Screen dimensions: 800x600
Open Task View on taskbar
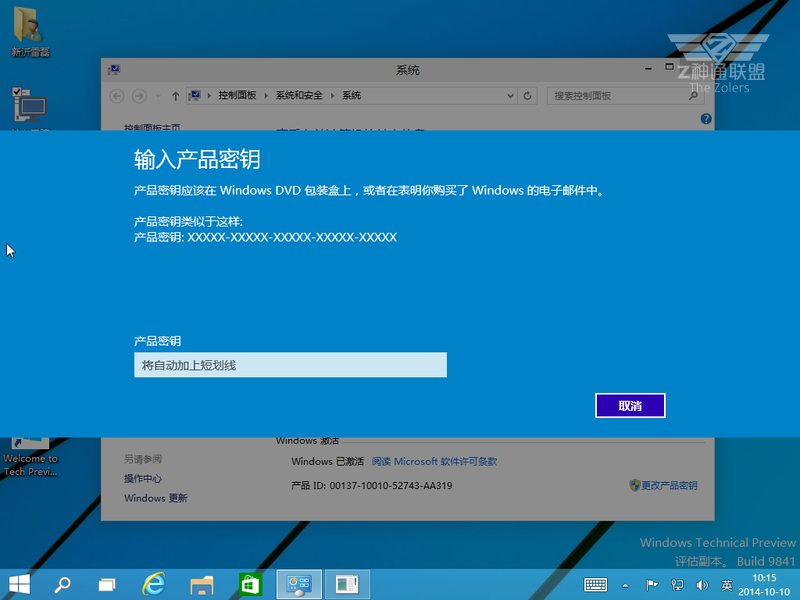click(107, 584)
